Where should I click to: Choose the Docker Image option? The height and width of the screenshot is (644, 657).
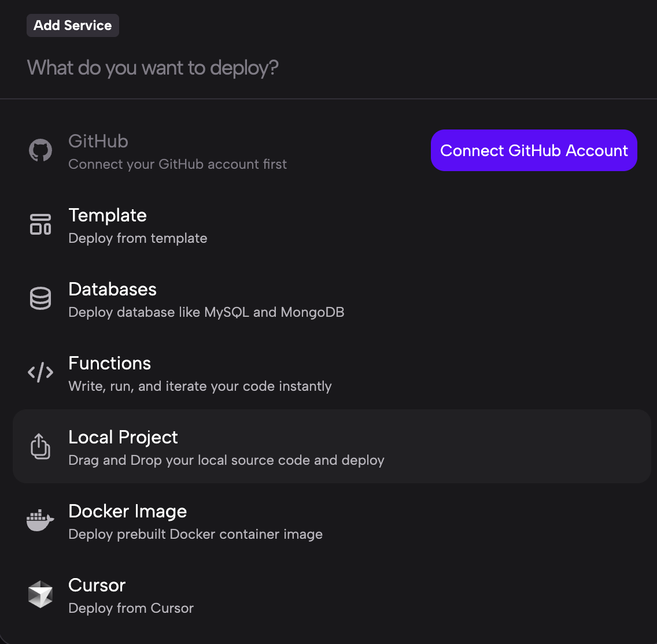tap(128, 512)
